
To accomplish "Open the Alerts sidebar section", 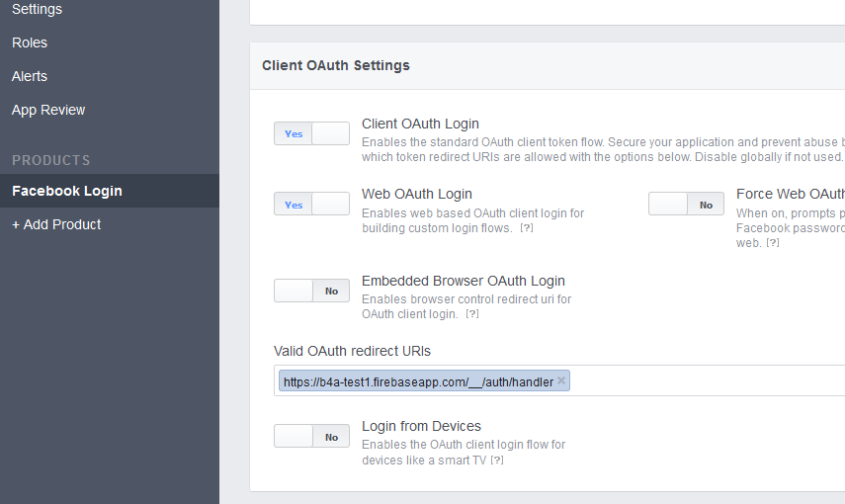I will point(30,76).
